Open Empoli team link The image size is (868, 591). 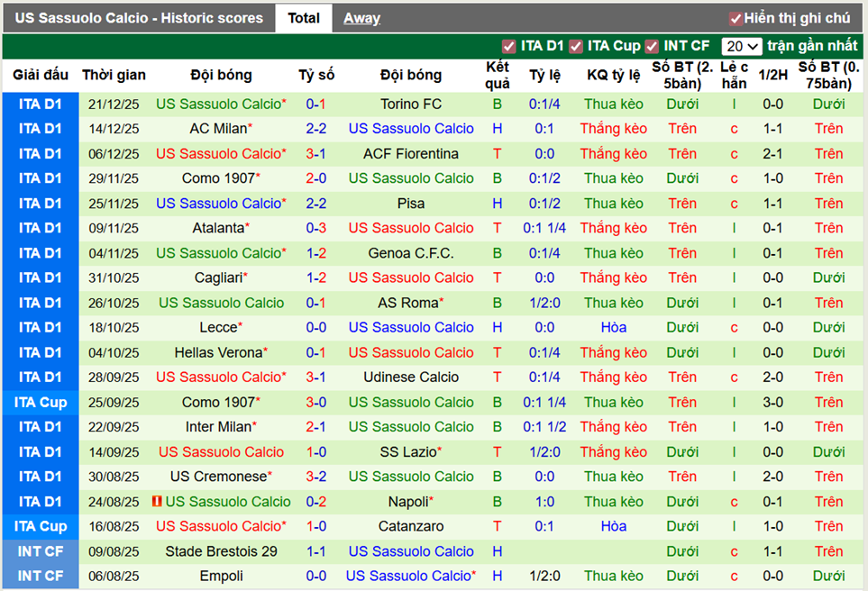pos(221,576)
